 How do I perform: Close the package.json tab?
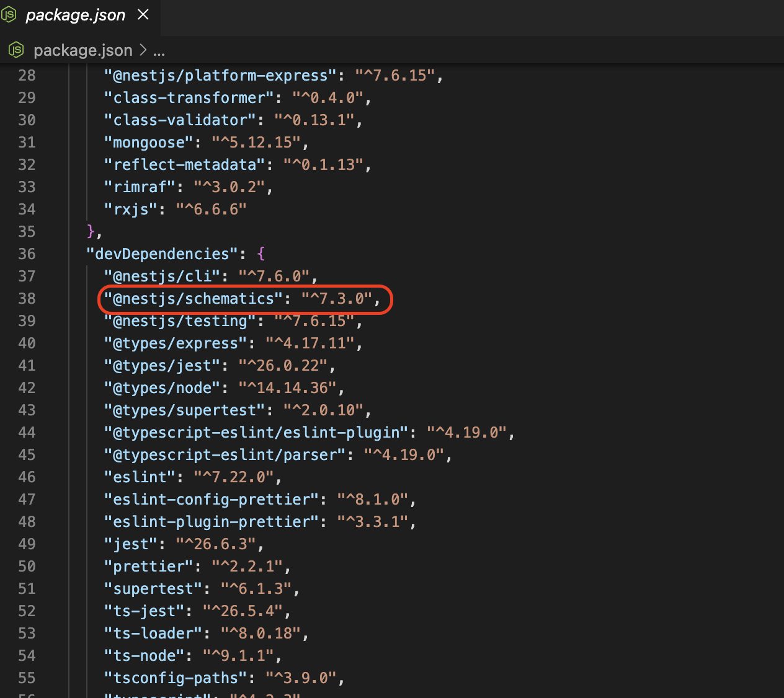point(143,14)
